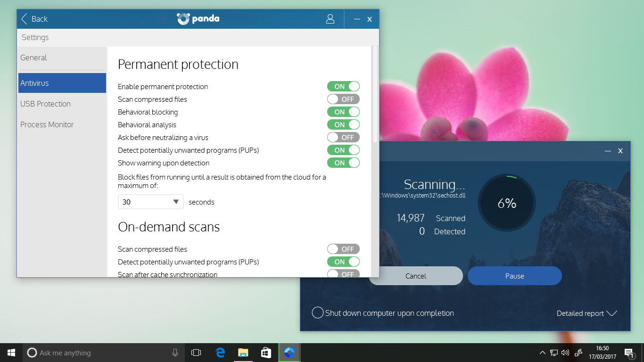The height and width of the screenshot is (362, 644).
Task: Click the sechost.dll file path text
Action: coord(423,195)
